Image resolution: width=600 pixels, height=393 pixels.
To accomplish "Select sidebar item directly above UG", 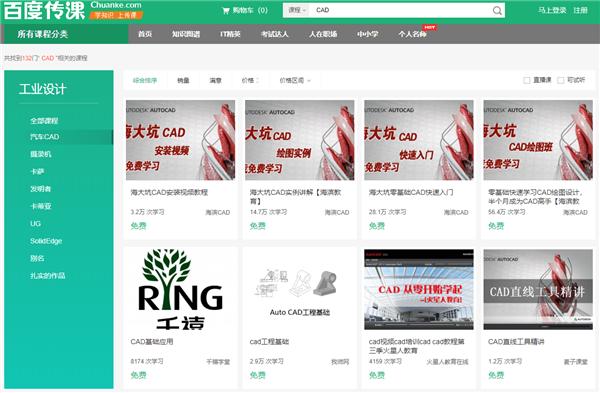I will [41, 206].
